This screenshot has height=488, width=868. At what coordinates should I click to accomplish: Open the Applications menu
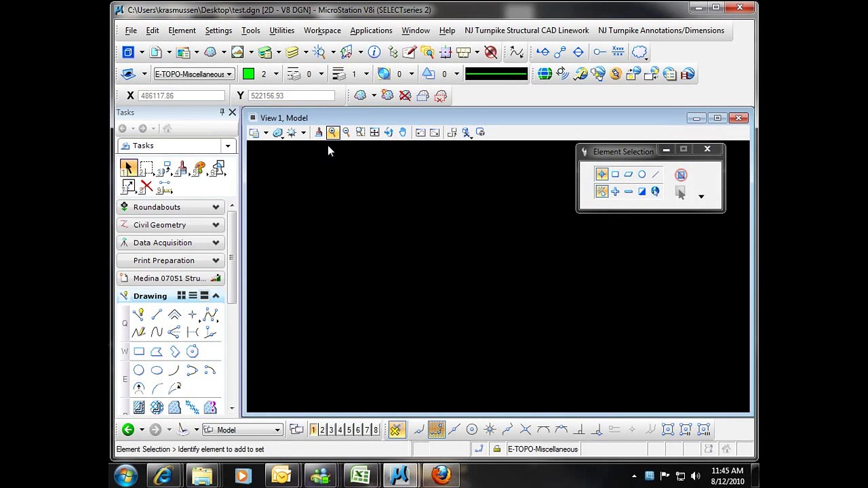point(371,30)
